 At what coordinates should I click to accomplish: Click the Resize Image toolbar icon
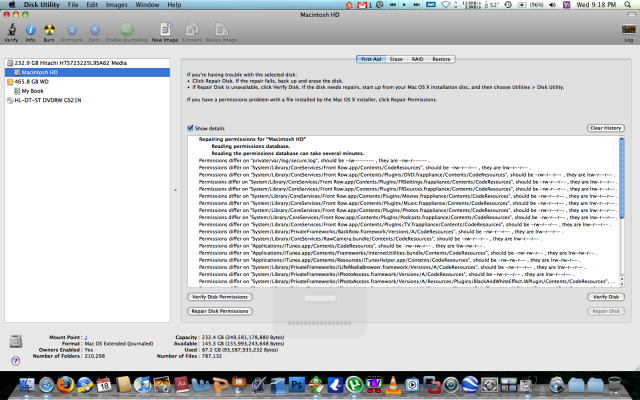click(x=221, y=33)
